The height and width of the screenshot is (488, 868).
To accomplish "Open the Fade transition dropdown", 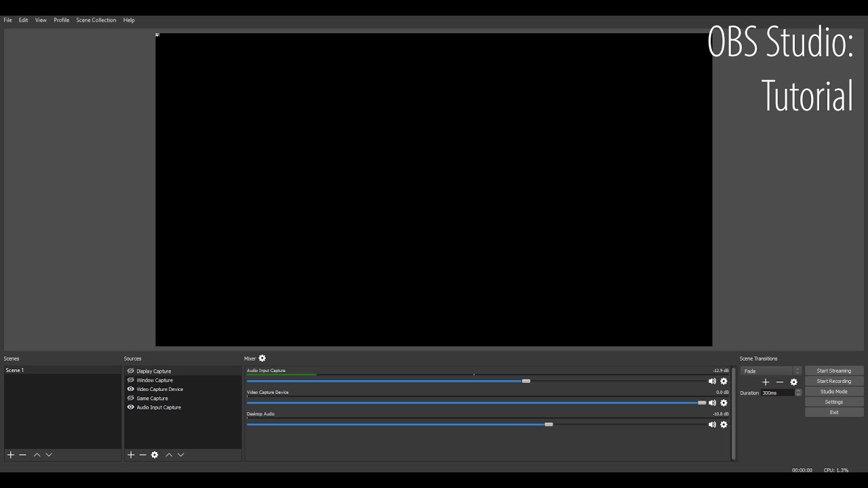I will (772, 371).
